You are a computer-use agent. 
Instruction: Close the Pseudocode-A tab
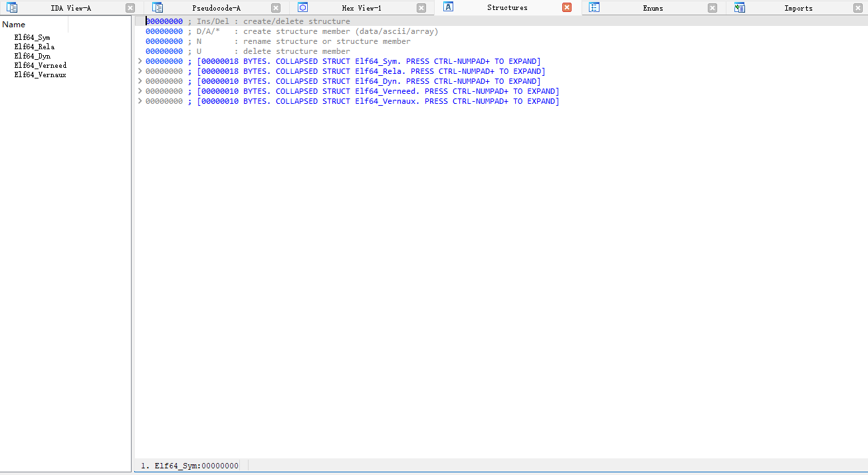276,8
